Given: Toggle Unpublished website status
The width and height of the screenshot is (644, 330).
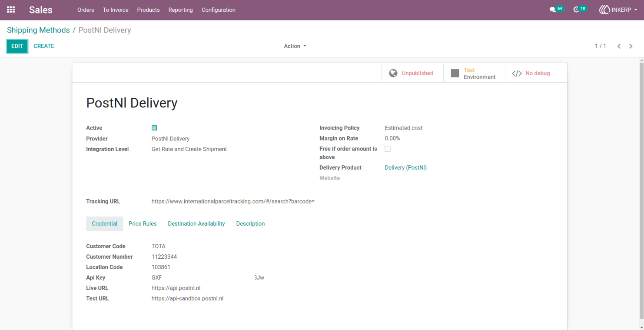Looking at the screenshot, I should (412, 73).
